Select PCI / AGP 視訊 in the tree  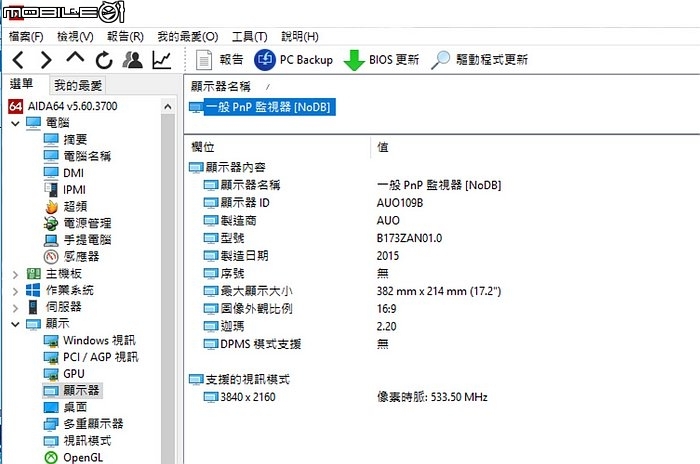pos(91,357)
